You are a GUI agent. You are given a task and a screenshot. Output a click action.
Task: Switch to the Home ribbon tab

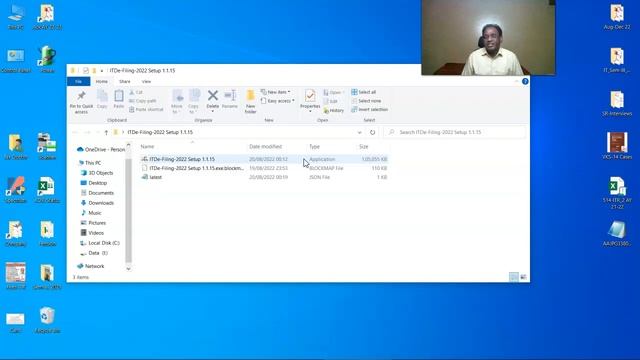tap(102, 82)
